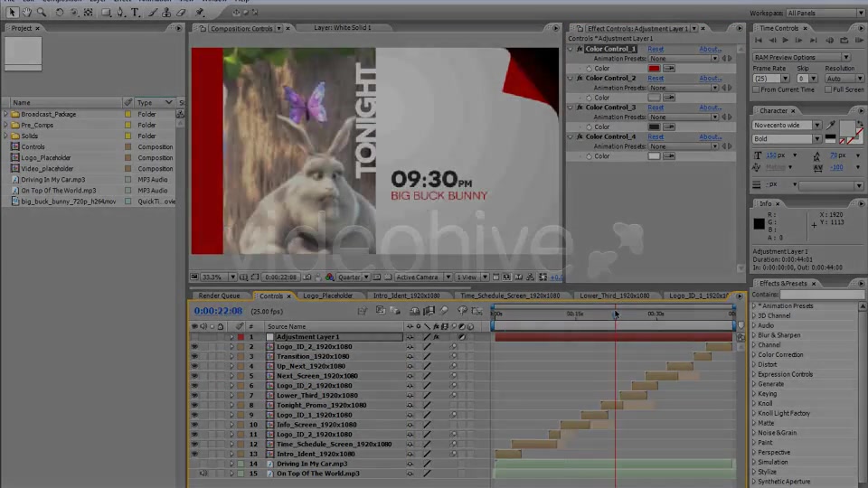The height and width of the screenshot is (488, 868).
Task: Open About for Color Control_2
Action: tap(710, 79)
